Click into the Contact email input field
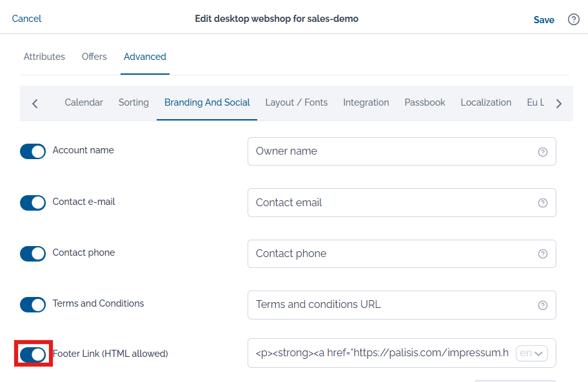 (x=402, y=203)
